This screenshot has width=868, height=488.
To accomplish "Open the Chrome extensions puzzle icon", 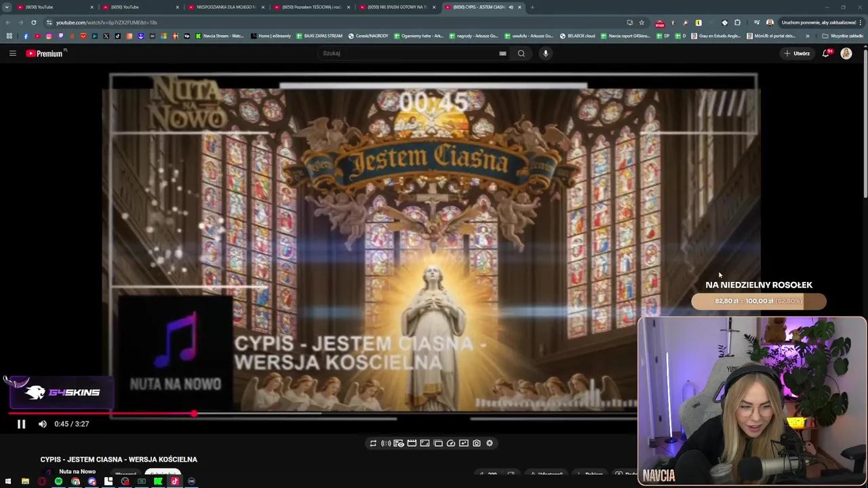I will [737, 22].
